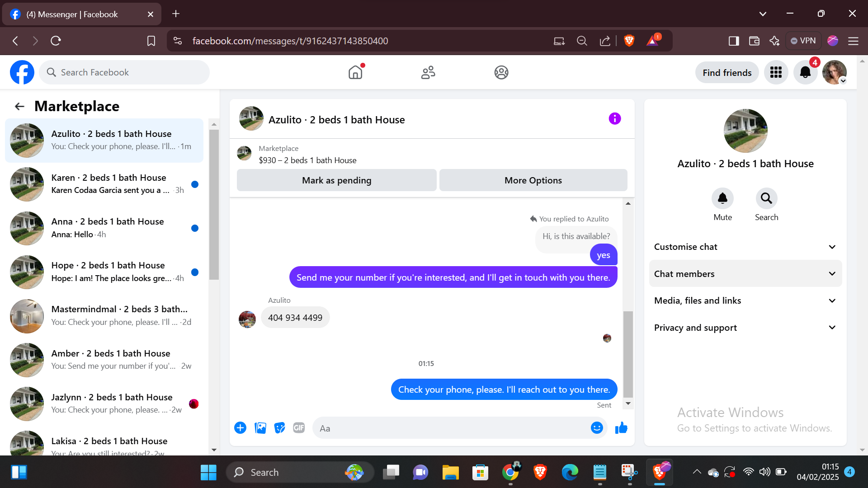
Task: Click the conversation list scrollbar
Action: 214,204
